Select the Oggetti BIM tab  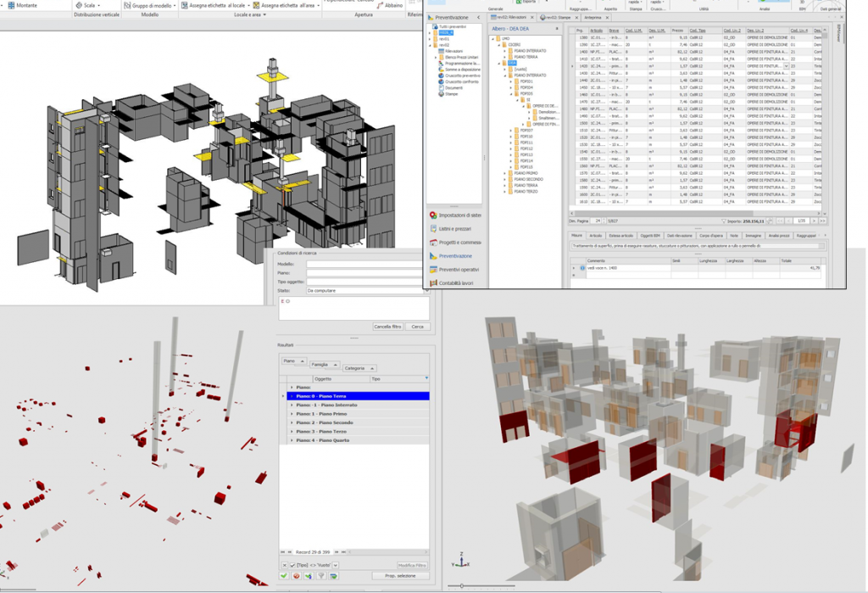pos(650,235)
